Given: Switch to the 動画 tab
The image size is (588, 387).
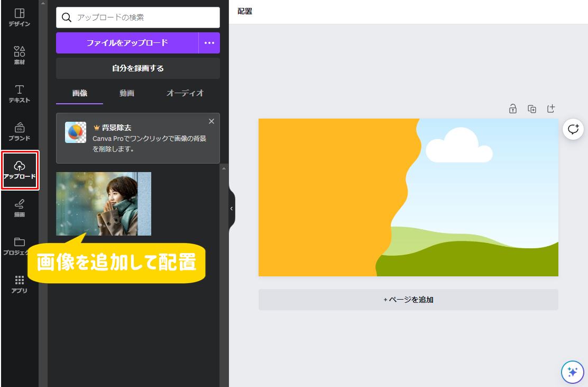Looking at the screenshot, I should [127, 94].
